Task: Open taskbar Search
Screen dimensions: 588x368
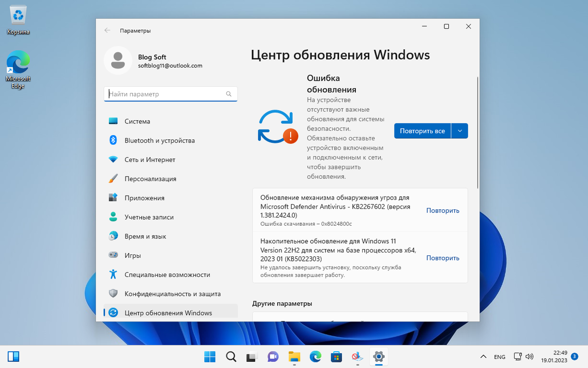Action: click(231, 356)
